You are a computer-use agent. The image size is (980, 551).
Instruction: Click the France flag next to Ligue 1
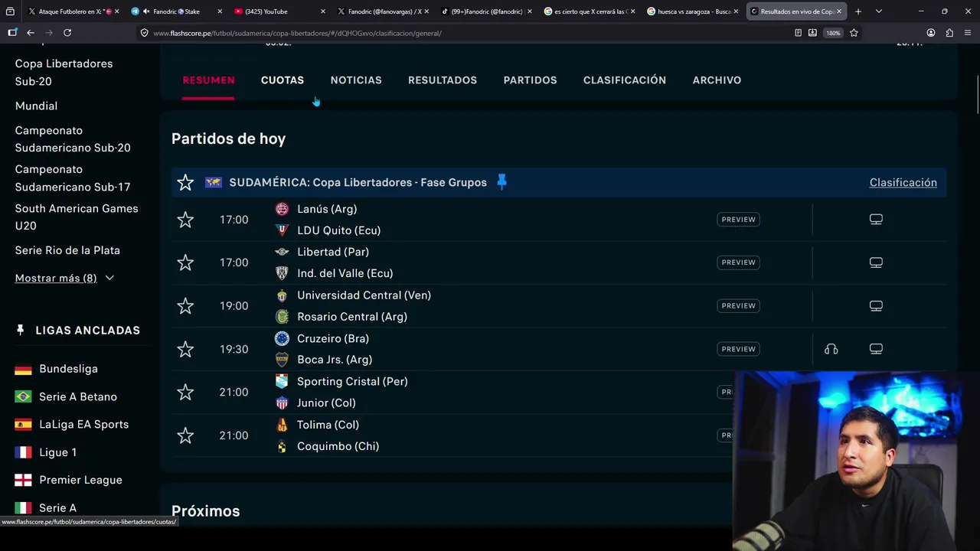pyautogui.click(x=23, y=452)
